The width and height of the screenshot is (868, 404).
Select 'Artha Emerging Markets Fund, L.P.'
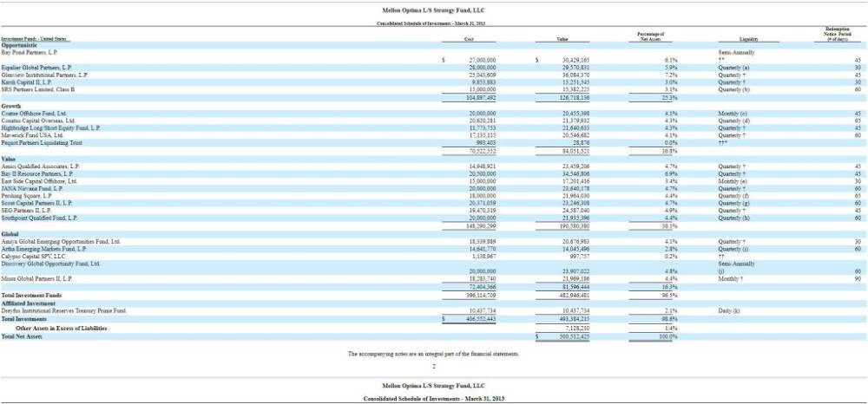click(x=43, y=249)
